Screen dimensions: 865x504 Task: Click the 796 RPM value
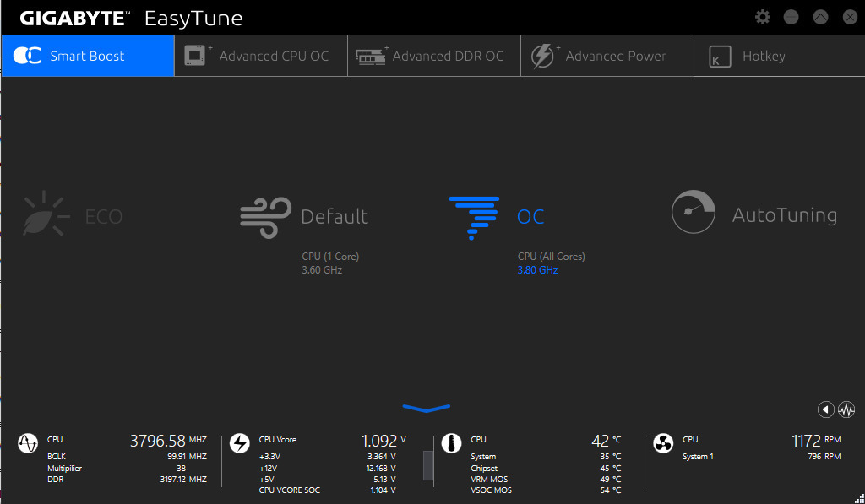[x=824, y=457]
